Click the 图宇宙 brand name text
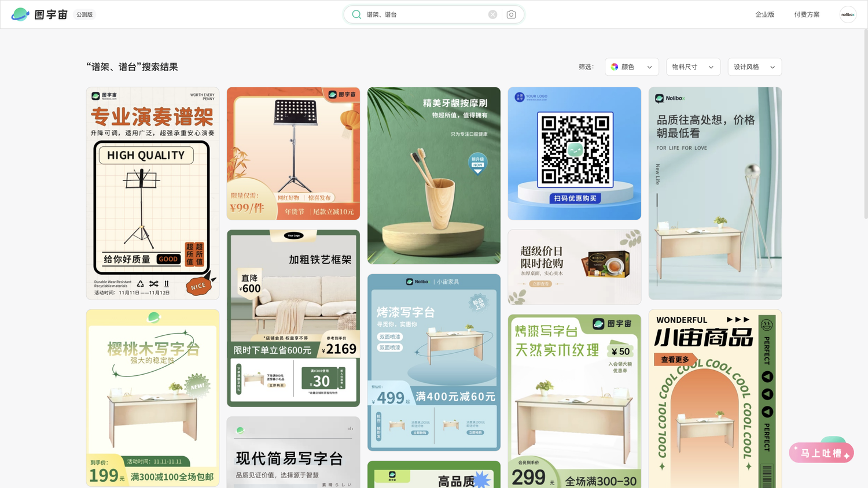The height and width of the screenshot is (488, 868). click(x=51, y=14)
